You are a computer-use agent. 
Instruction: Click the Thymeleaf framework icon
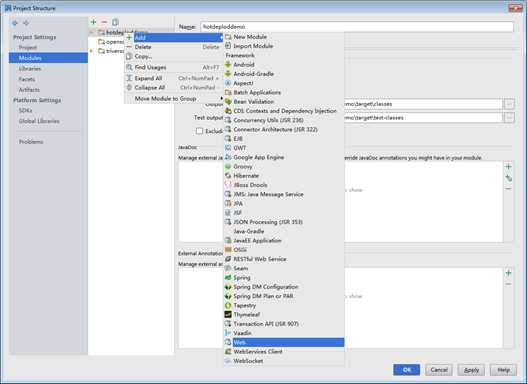click(x=228, y=315)
